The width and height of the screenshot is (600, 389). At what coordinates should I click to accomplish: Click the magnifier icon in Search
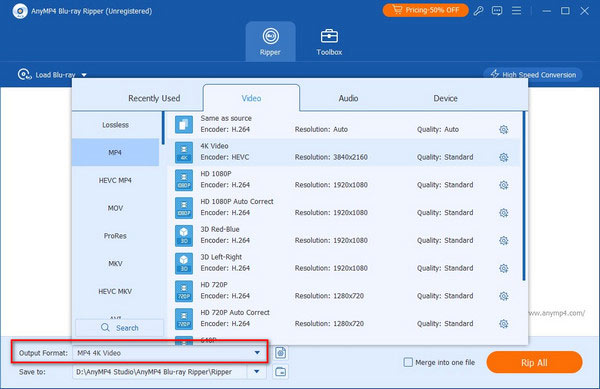[105, 327]
